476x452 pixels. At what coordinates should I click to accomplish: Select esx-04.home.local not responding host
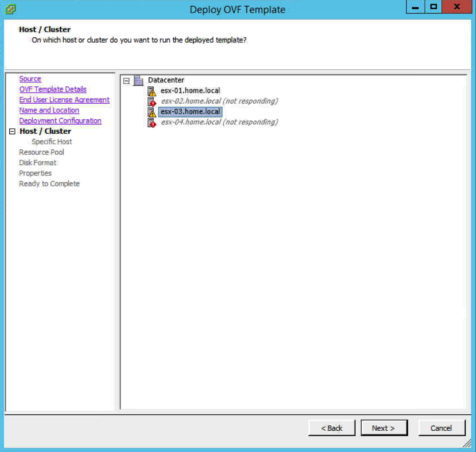click(x=219, y=122)
